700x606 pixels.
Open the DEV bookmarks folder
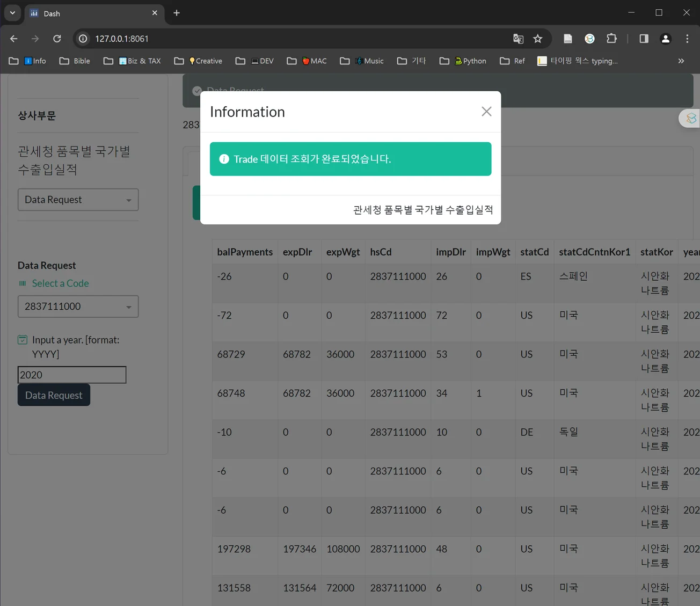pyautogui.click(x=255, y=61)
